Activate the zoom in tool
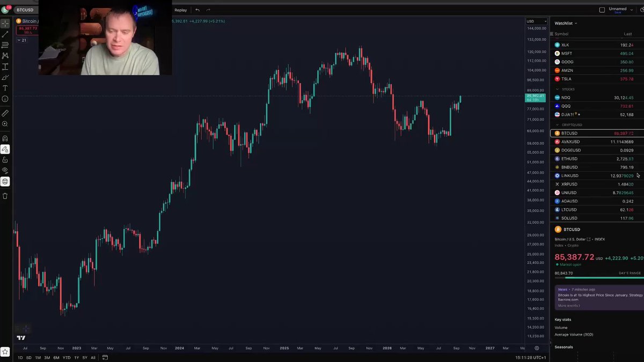Screen dimensions: 644x362 tap(5, 124)
